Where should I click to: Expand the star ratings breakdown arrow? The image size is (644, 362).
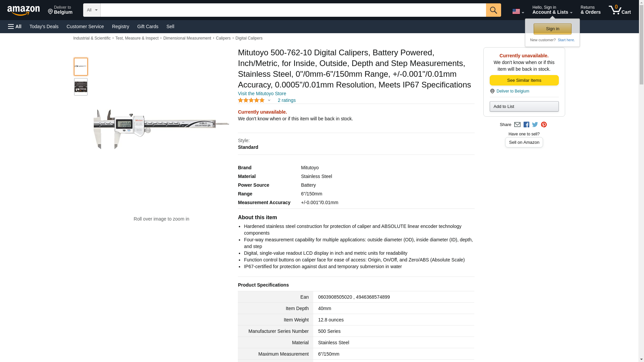coord(269,100)
